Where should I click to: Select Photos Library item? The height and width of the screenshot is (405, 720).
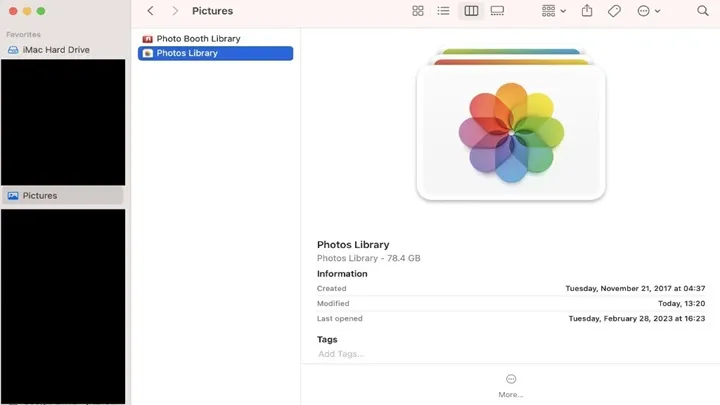point(187,53)
